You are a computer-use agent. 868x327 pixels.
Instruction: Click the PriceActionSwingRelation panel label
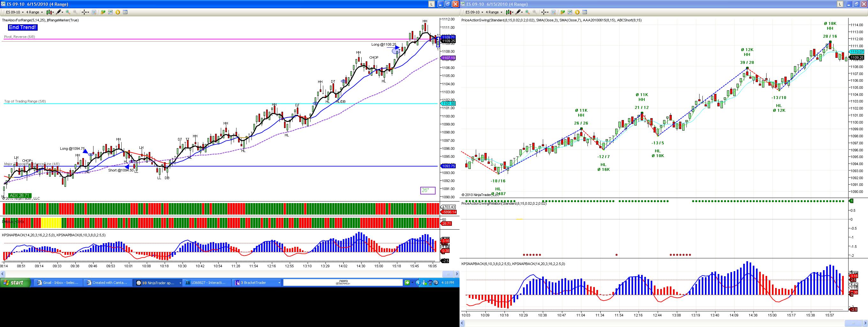pos(504,203)
